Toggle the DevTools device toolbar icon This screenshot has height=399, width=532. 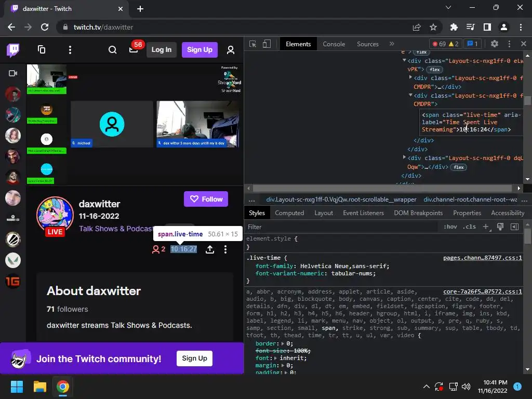point(267,44)
